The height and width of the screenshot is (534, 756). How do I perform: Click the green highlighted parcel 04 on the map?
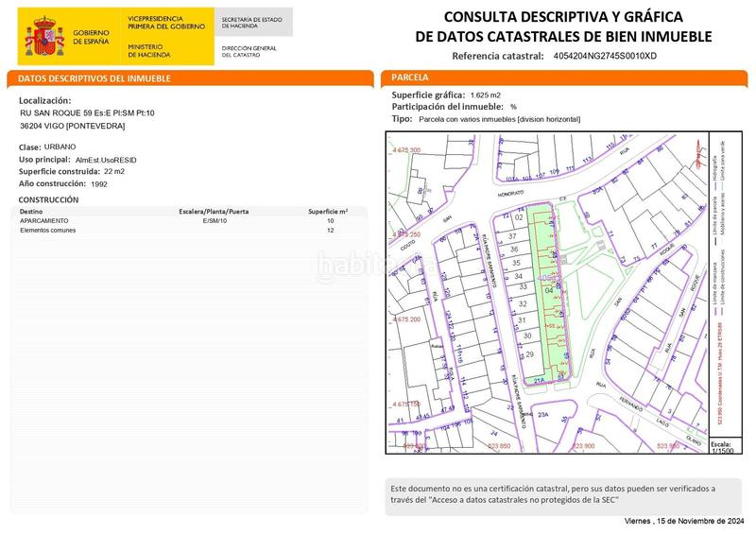[x=551, y=291]
